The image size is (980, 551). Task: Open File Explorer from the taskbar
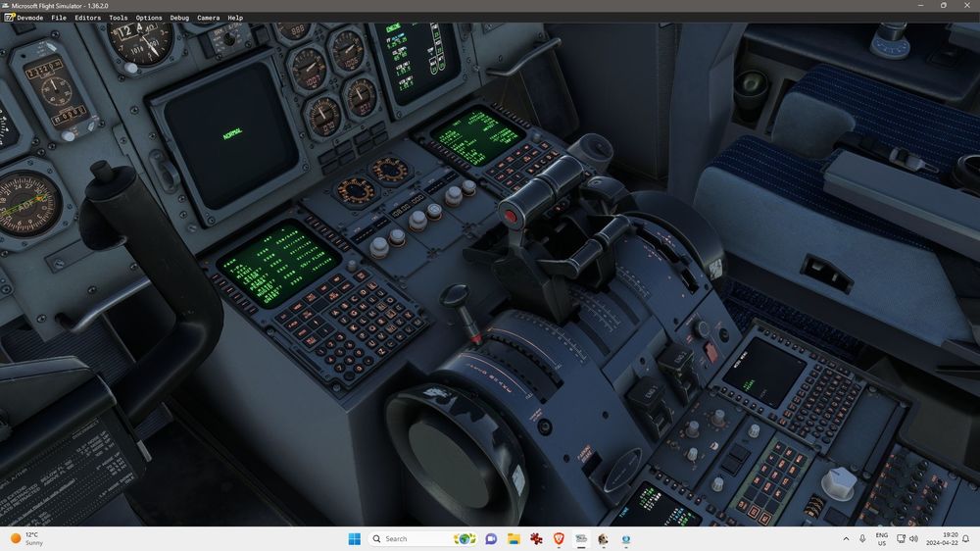coord(513,538)
